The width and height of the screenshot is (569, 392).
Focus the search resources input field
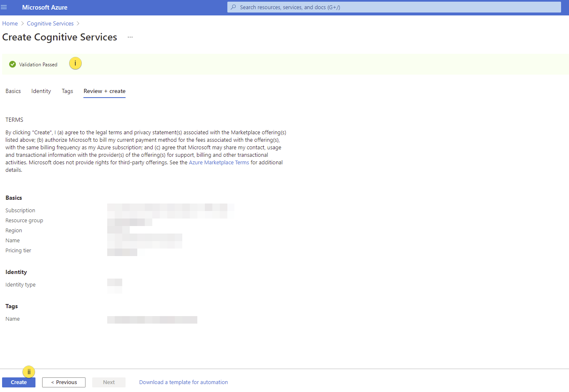pyautogui.click(x=396, y=7)
